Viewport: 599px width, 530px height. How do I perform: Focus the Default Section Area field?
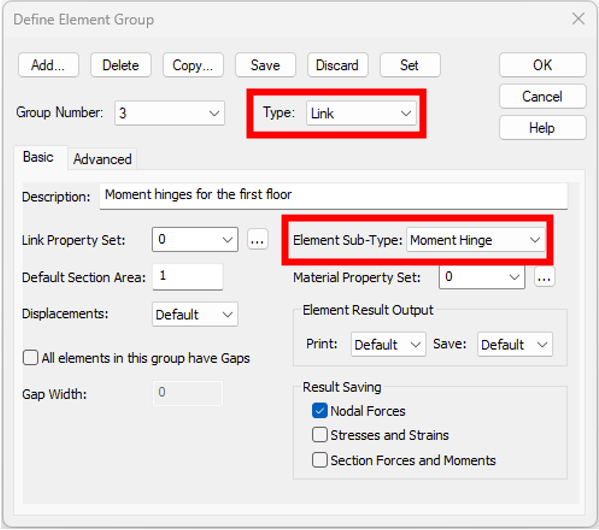pos(188,277)
